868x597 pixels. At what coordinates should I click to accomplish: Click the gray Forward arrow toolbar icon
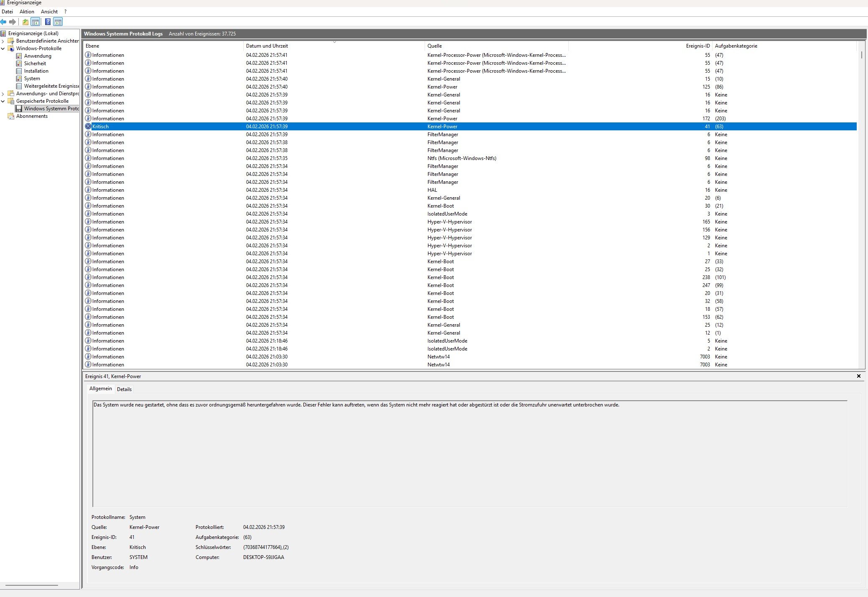coord(13,22)
